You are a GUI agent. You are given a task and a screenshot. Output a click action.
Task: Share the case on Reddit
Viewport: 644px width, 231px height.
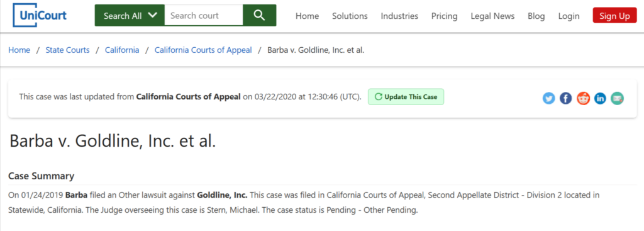pyautogui.click(x=583, y=98)
